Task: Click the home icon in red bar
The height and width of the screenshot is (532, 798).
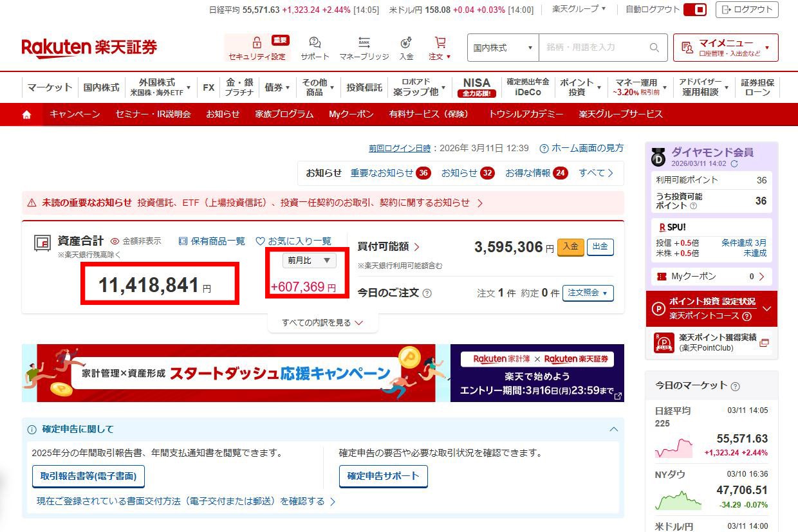Action: tap(26, 115)
